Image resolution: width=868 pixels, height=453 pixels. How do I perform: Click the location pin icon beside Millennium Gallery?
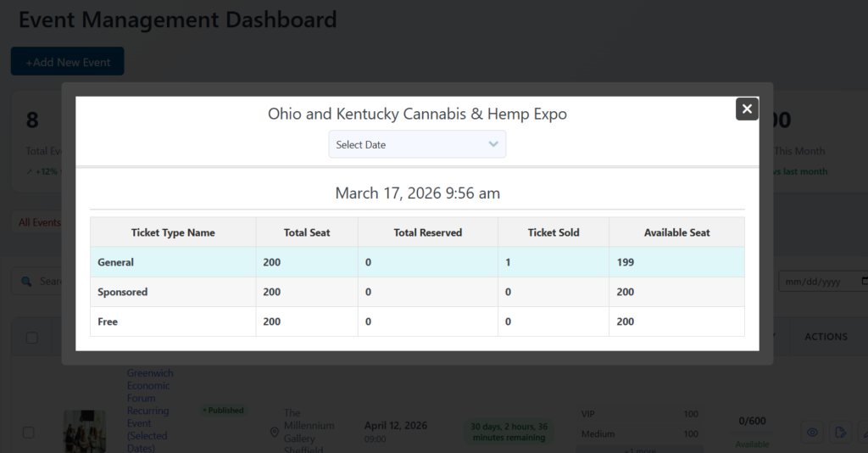click(274, 433)
